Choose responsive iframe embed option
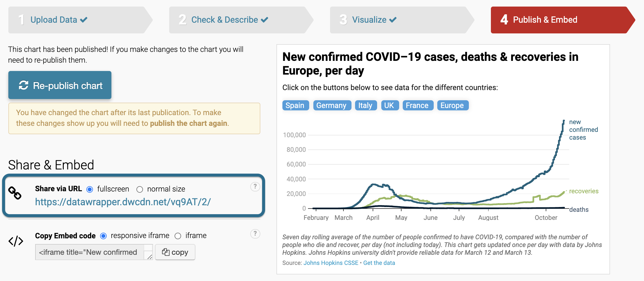Screen dimensions: 644x281 (x=103, y=236)
